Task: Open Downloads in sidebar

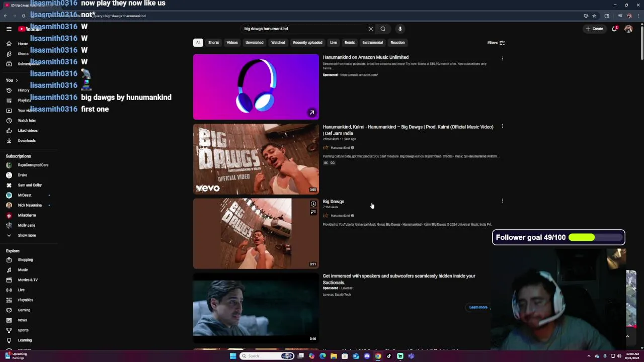Action: pos(21,141)
